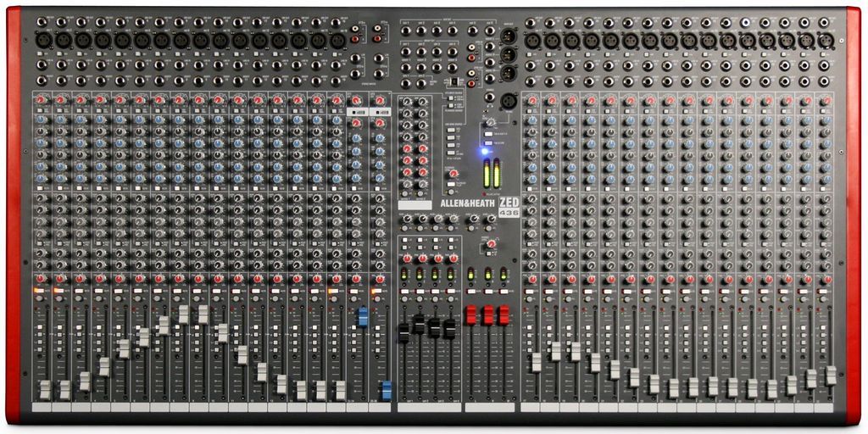The width and height of the screenshot is (868, 434).
Task: Click the red knob above the leftmost group meter
Action: coord(408,259)
